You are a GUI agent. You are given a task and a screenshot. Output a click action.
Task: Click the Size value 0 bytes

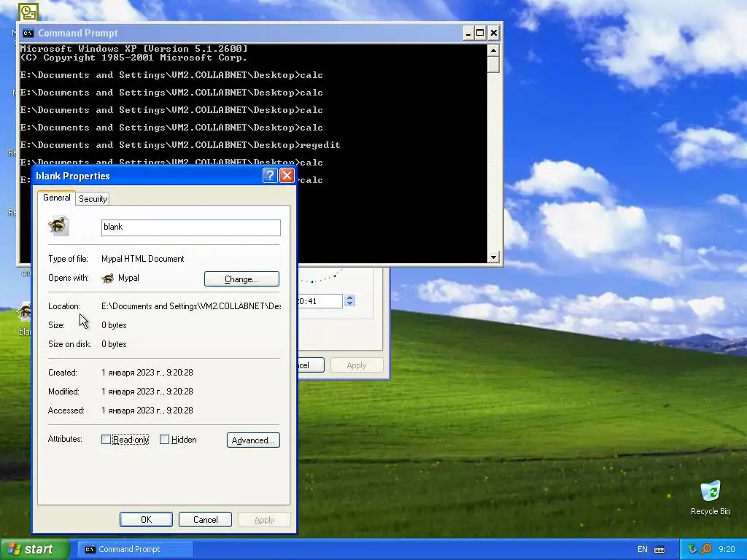(x=114, y=325)
